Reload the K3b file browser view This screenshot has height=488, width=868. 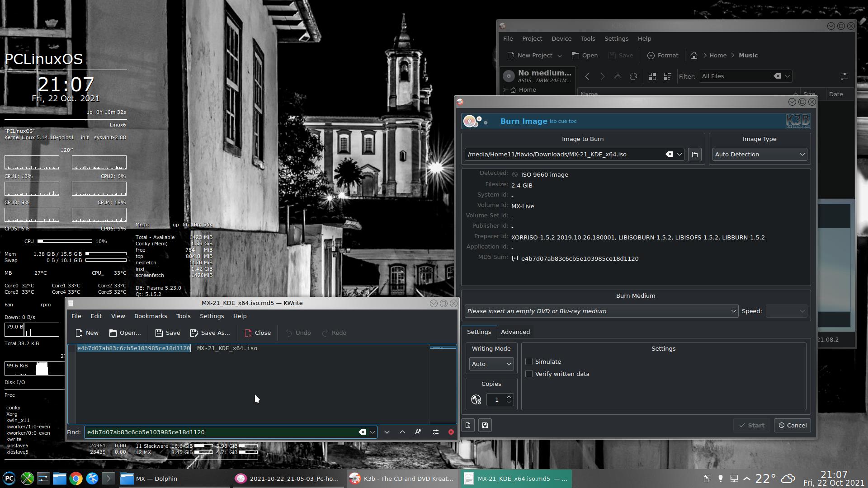pyautogui.click(x=633, y=76)
